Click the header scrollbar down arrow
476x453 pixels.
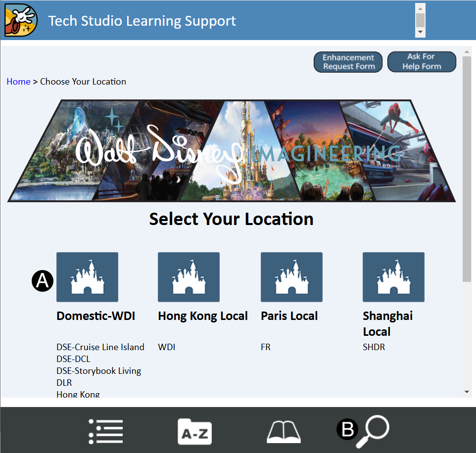pyautogui.click(x=421, y=32)
